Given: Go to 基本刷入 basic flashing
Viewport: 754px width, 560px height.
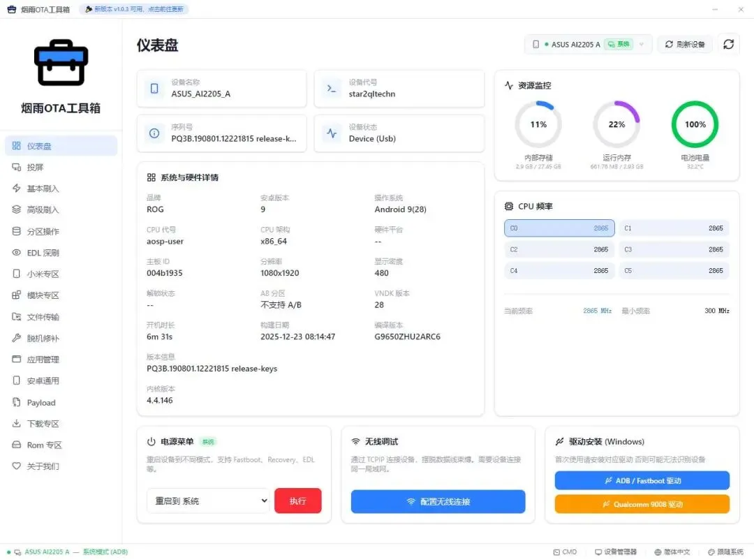Looking at the screenshot, I should pos(61,188).
